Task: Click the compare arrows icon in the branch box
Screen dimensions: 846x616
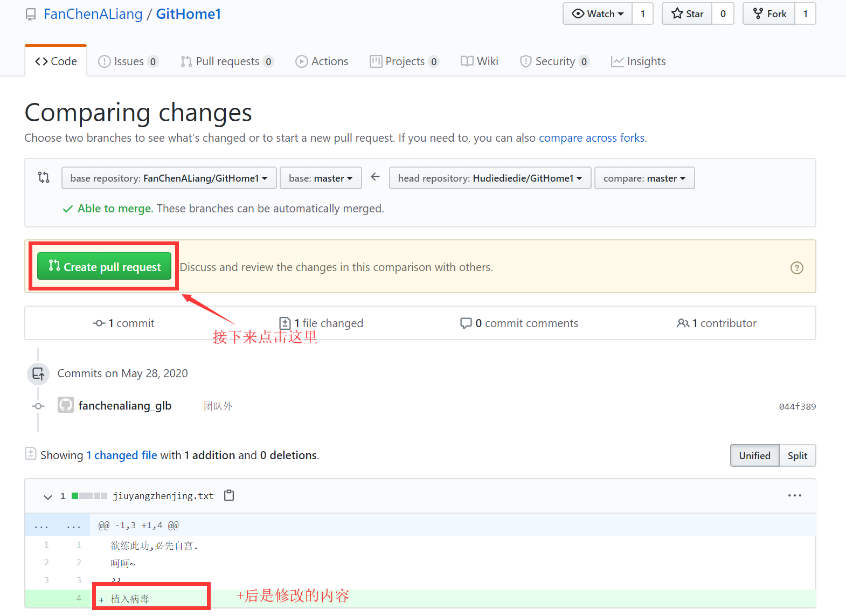Action: (44, 177)
